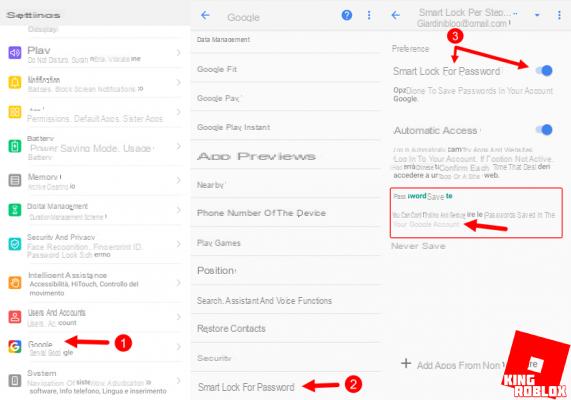Open help in the Google screen
This screenshot has height=400, width=571.
click(x=347, y=15)
